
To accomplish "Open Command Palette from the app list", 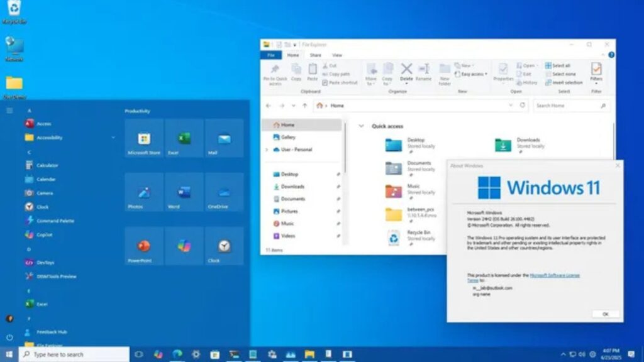I will click(55, 221).
